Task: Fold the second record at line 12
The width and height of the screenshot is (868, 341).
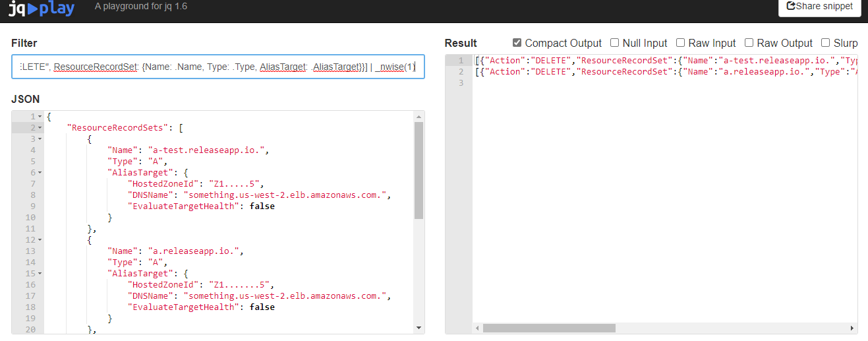Action: tap(40, 240)
